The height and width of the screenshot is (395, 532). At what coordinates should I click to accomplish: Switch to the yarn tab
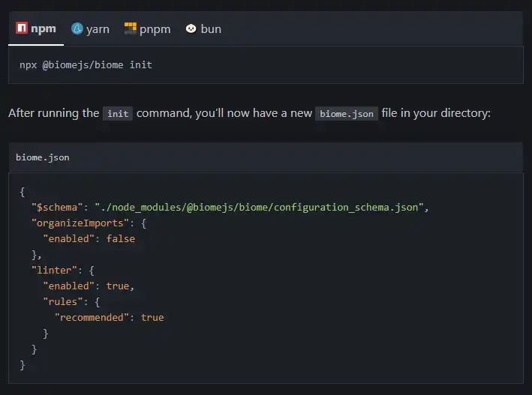tap(90, 28)
